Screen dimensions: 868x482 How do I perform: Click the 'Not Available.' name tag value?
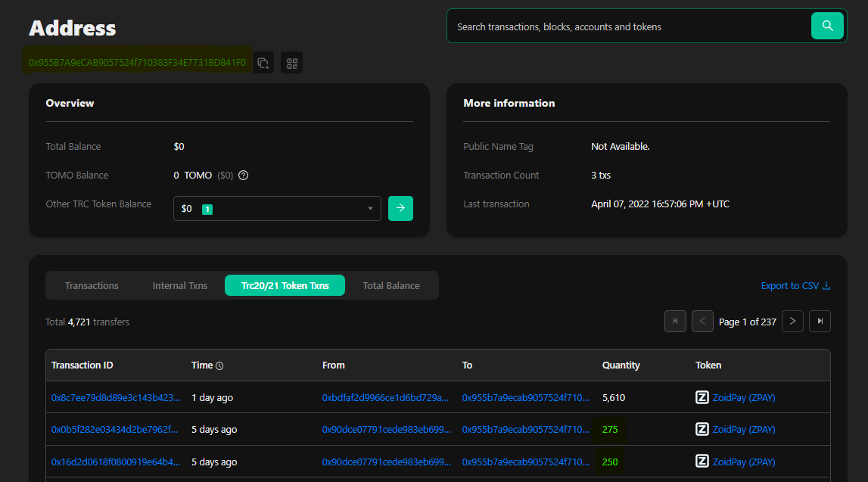pos(621,147)
